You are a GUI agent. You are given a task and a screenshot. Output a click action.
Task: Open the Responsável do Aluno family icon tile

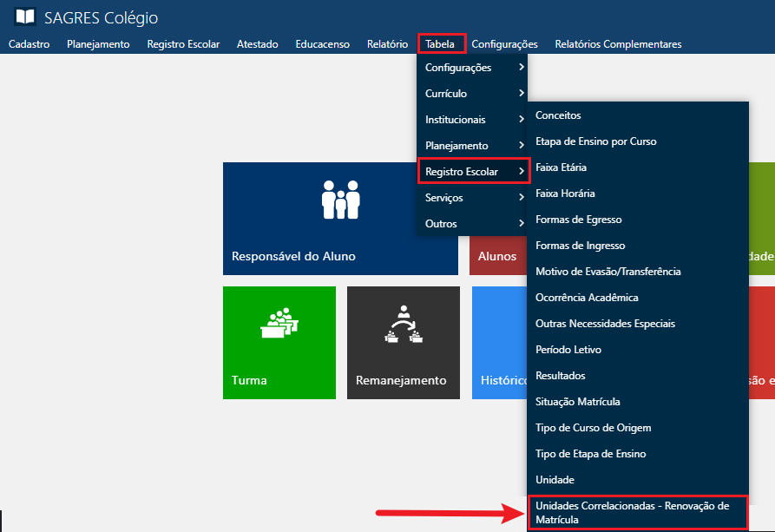pos(340,218)
